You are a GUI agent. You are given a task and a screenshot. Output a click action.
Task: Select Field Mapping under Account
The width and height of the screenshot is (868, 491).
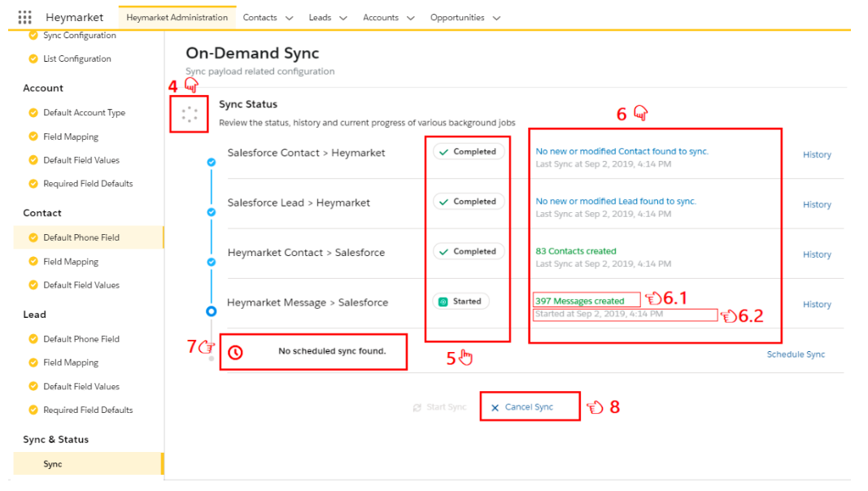71,137
